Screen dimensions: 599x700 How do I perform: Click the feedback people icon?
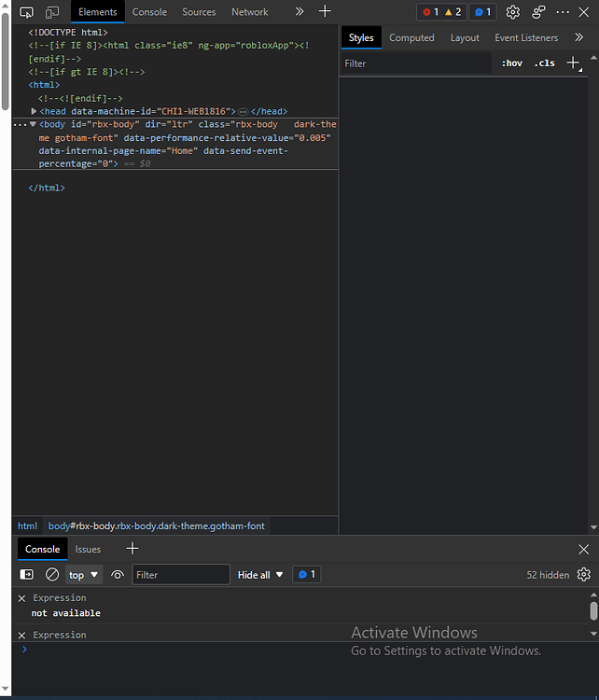tap(538, 12)
